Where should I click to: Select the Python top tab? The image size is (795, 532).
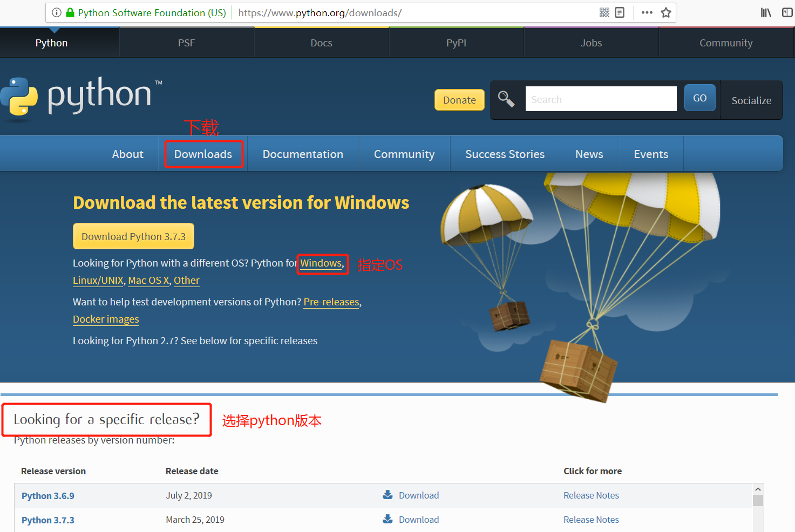click(x=51, y=43)
